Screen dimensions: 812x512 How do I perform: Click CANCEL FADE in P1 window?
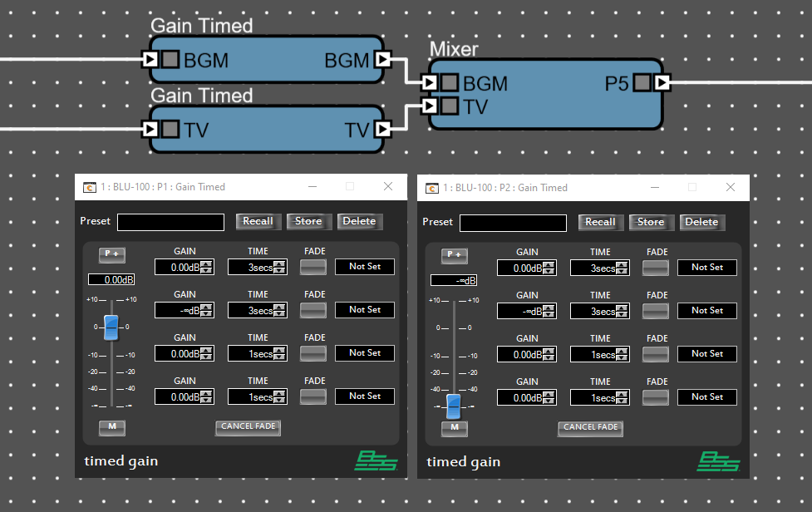click(248, 427)
